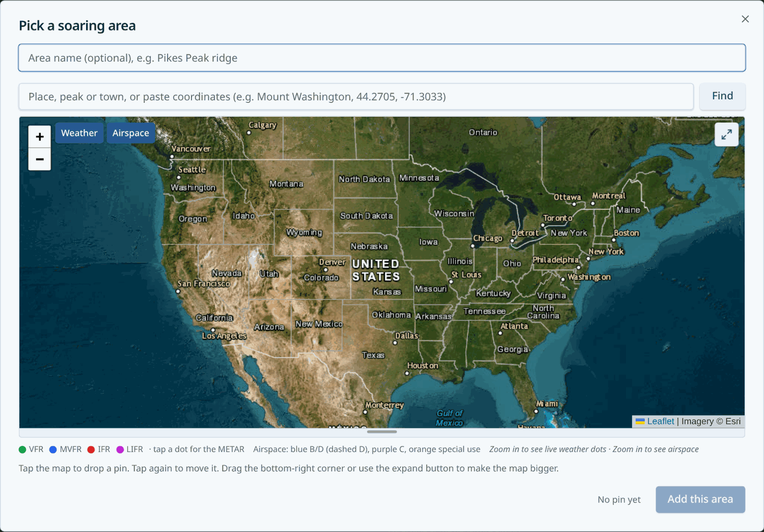Viewport: 764px width, 532px height.
Task: Drop a pin on the Toronto label
Action: pyautogui.click(x=558, y=218)
